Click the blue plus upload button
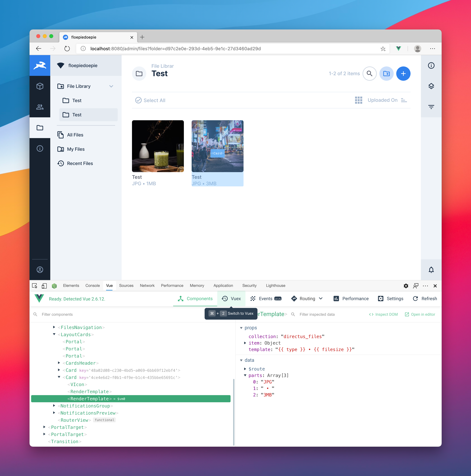 (x=403, y=73)
